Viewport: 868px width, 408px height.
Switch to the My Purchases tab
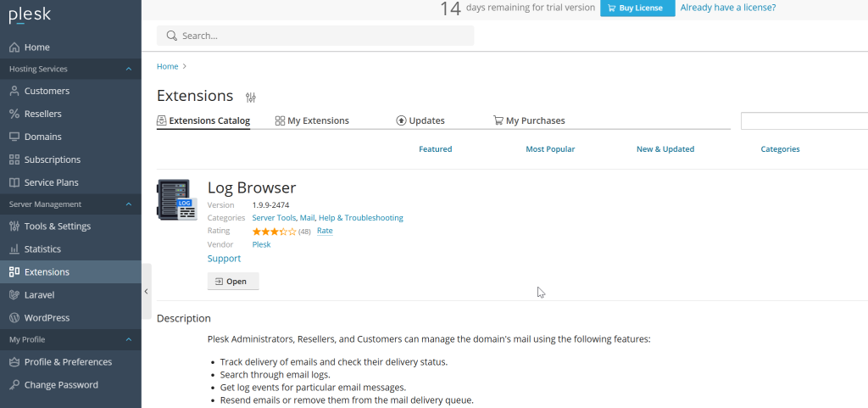pos(529,120)
